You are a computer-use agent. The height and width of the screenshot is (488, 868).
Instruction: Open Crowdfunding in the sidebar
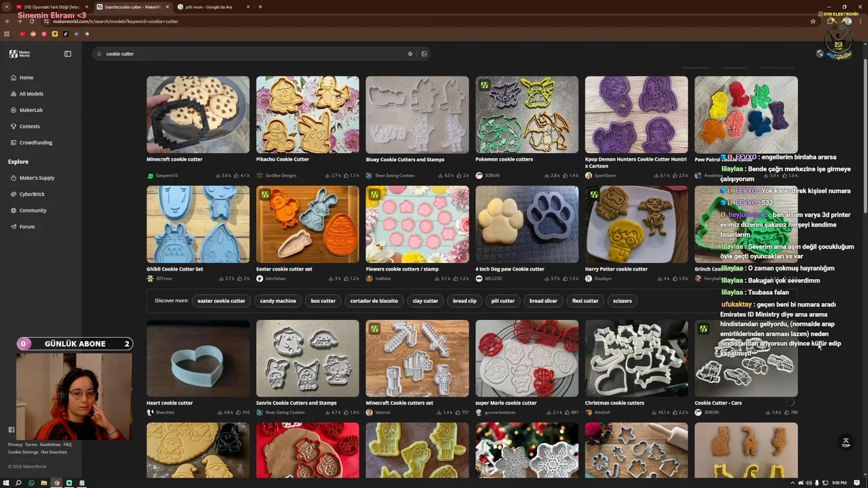(35, 142)
